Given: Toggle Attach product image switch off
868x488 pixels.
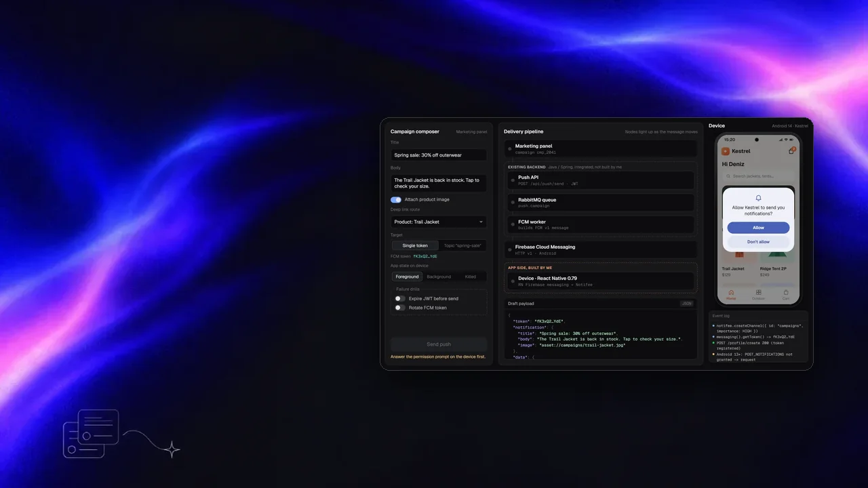Looking at the screenshot, I should click(396, 200).
